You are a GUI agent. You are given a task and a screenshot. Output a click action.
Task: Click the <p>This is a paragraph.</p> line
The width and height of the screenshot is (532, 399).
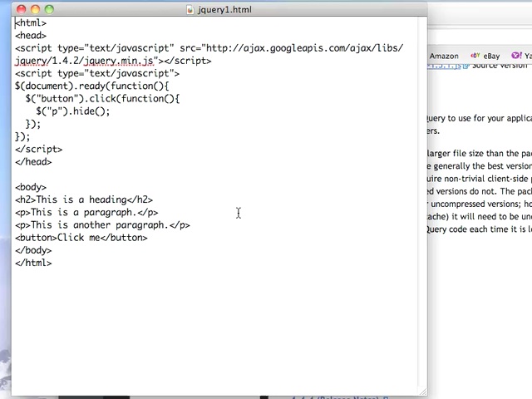86,213
